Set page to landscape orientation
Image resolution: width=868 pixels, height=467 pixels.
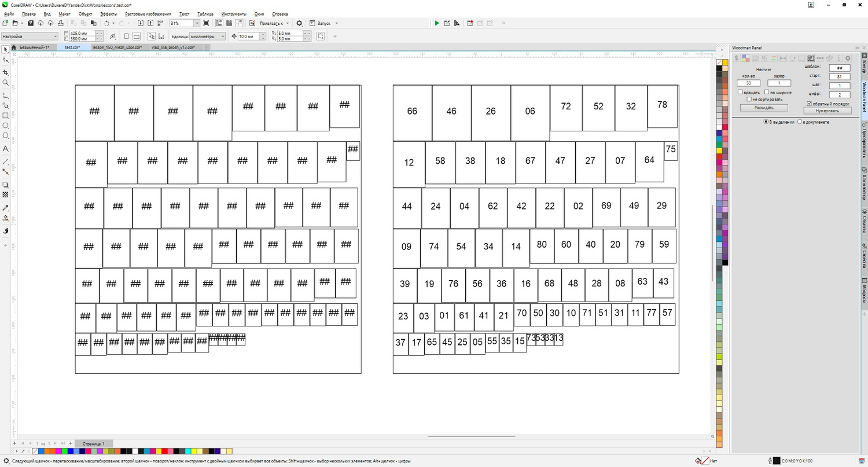tap(137, 36)
